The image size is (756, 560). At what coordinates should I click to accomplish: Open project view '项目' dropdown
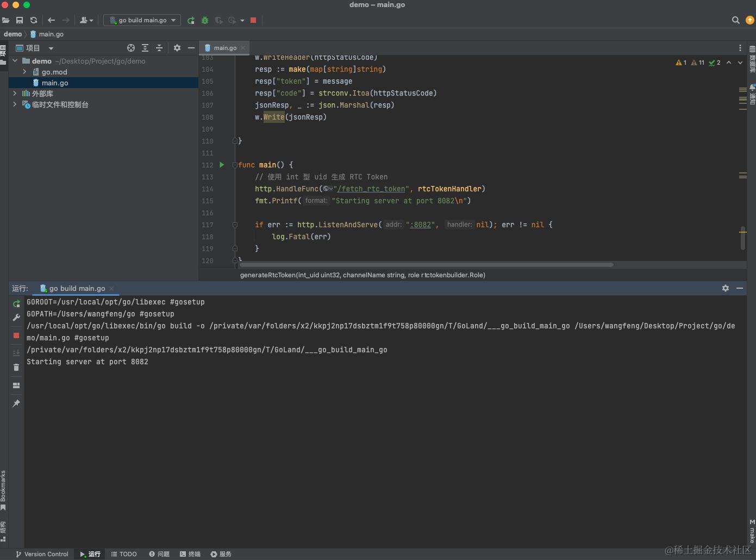[35, 48]
